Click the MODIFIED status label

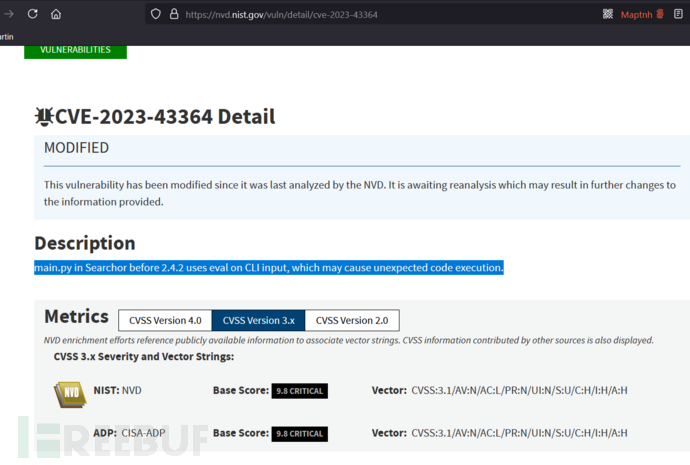point(76,148)
